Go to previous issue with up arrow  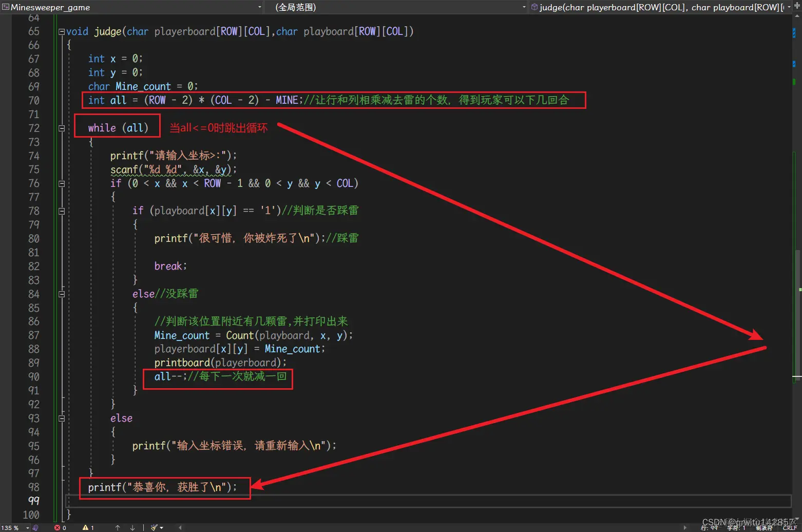118,528
